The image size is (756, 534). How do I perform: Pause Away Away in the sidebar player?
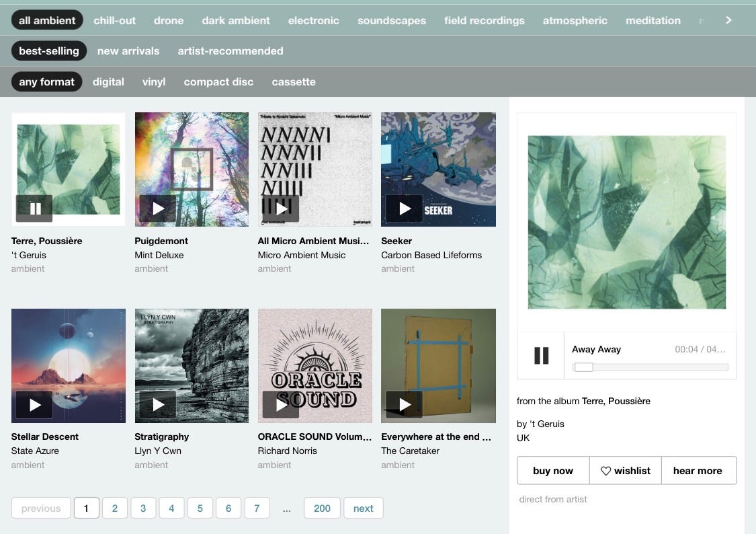point(541,356)
